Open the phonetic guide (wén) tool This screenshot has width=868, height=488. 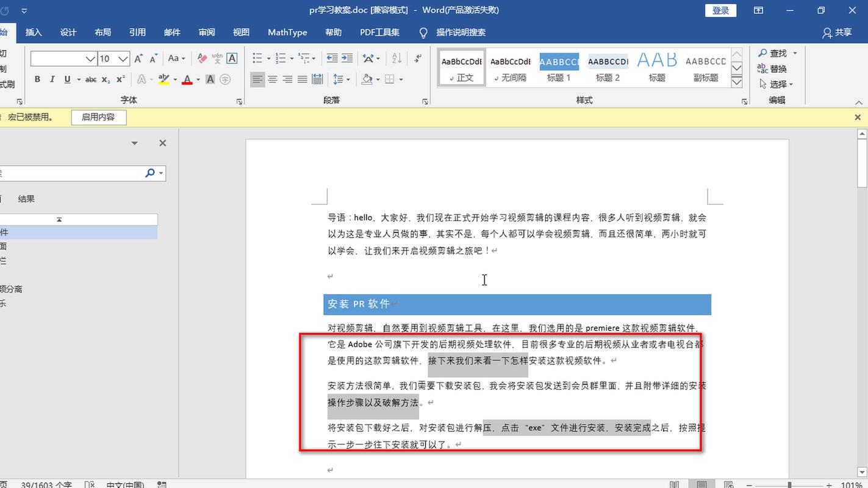(217, 59)
